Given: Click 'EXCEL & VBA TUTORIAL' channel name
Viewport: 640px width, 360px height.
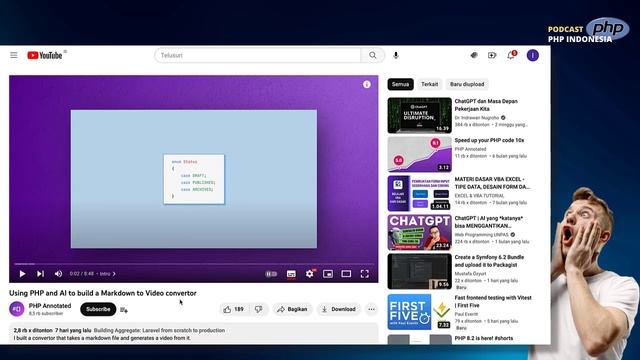Looking at the screenshot, I should point(479,196).
